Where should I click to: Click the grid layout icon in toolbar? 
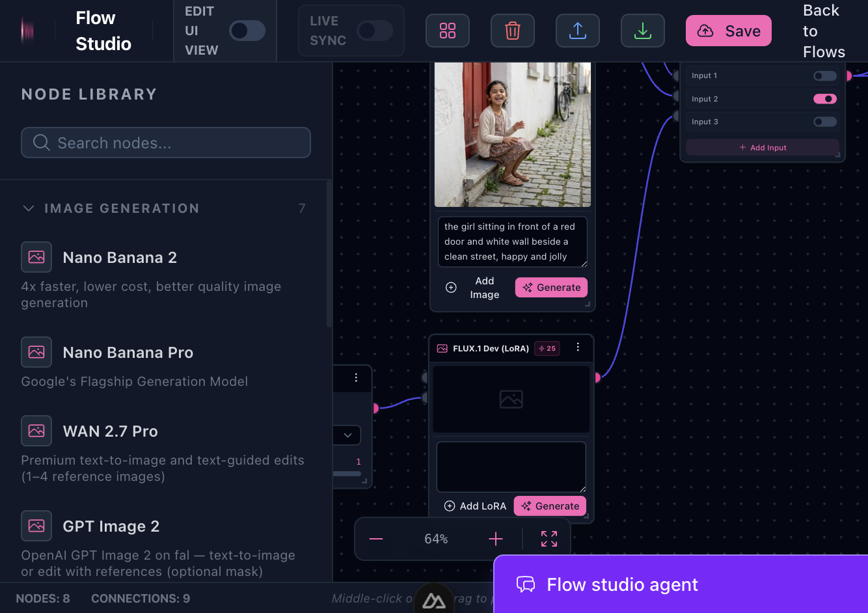coord(448,31)
